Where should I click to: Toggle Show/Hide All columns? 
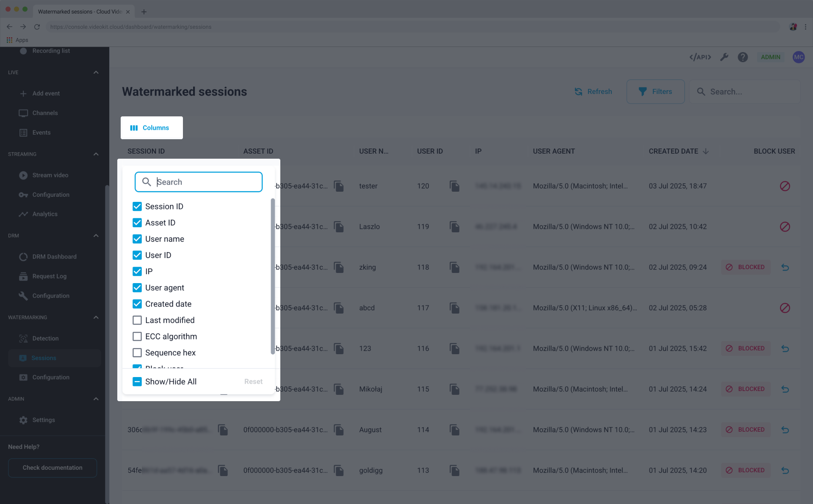(137, 382)
